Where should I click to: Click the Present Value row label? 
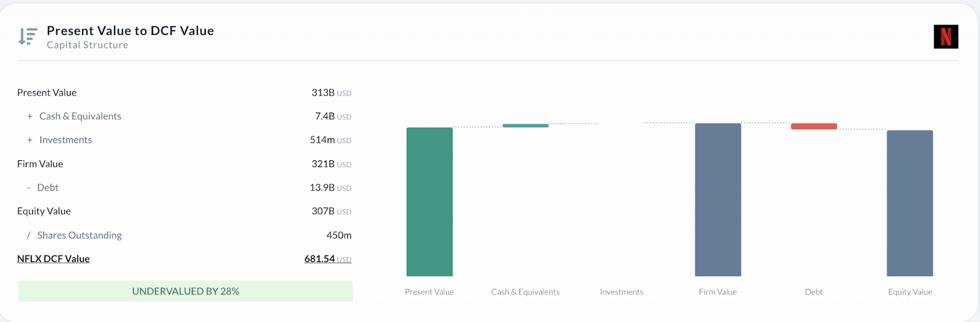click(x=47, y=92)
